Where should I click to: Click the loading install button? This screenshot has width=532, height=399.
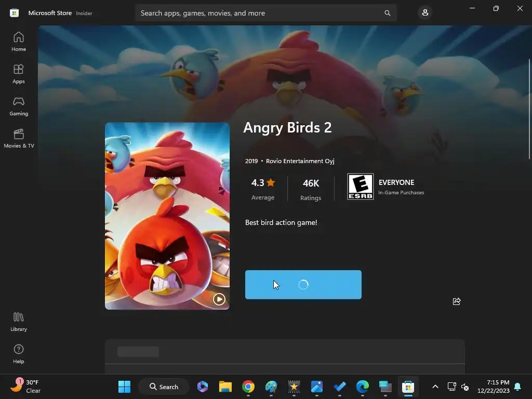(303, 285)
